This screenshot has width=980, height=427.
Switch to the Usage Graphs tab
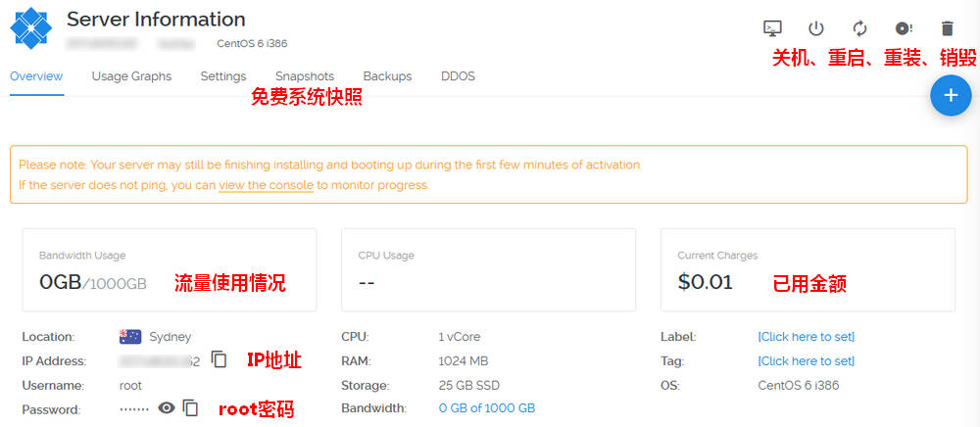pos(131,76)
